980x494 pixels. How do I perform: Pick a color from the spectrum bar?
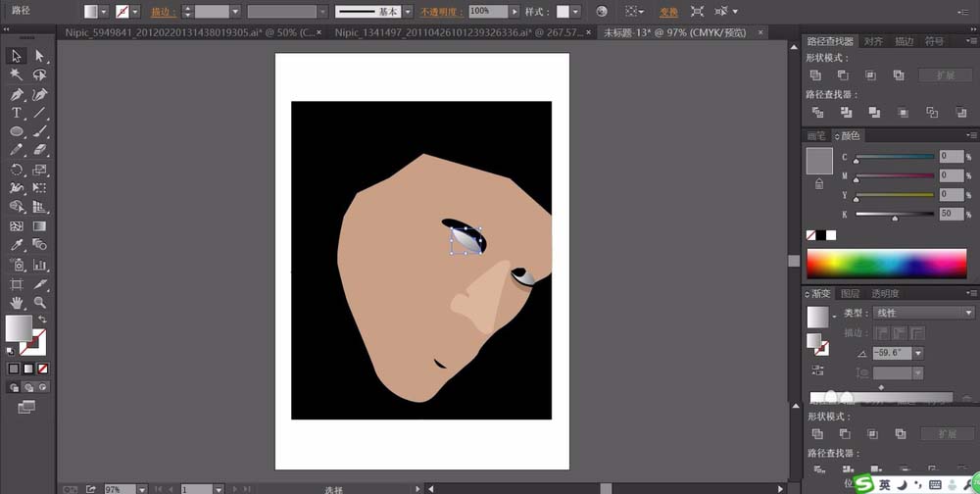pyautogui.click(x=886, y=264)
